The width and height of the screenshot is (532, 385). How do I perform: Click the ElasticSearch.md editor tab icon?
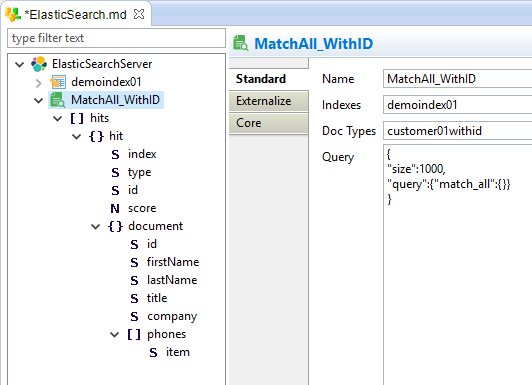tap(13, 14)
